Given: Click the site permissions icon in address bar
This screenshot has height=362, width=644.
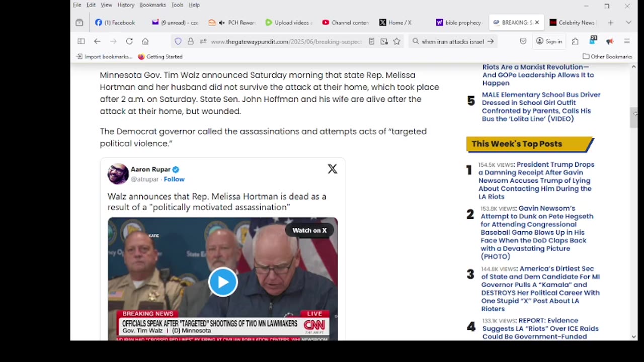Looking at the screenshot, I should pos(203,41).
